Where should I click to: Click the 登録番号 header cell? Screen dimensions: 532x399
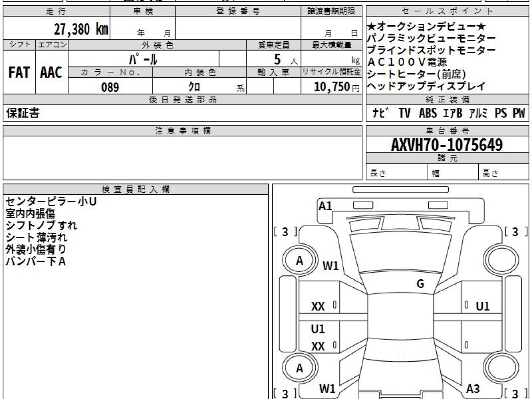tap(238, 12)
